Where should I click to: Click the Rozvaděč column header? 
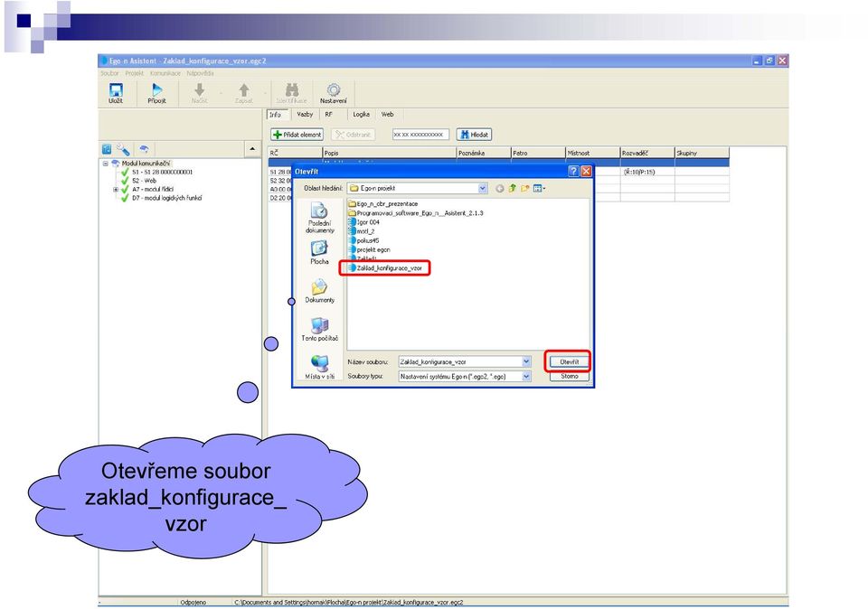(x=647, y=153)
